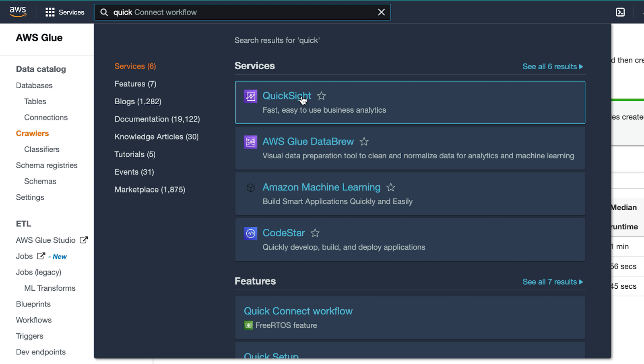This screenshot has height=364, width=644.
Task: Click the AWS Glue DataBrew icon
Action: click(x=250, y=142)
